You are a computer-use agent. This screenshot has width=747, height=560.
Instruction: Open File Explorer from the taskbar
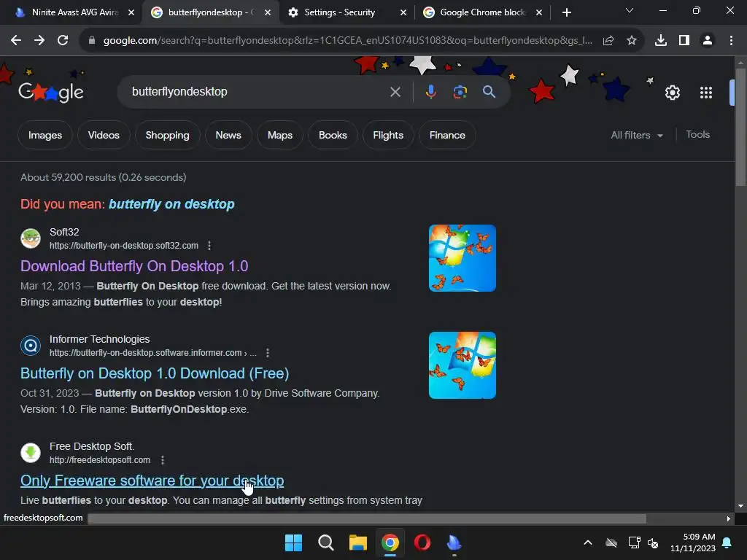pos(357,542)
